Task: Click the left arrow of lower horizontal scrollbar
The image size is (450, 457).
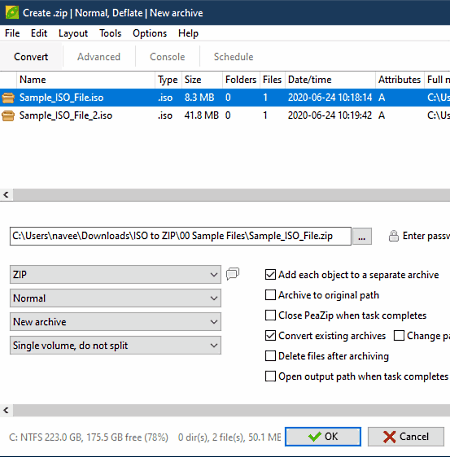Action: [x=6, y=410]
